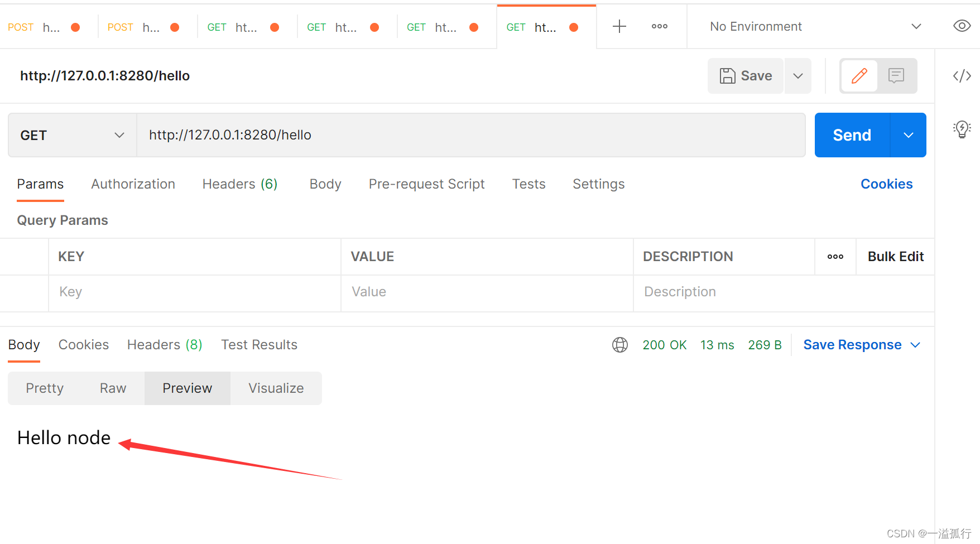Image resolution: width=980 pixels, height=544 pixels.
Task: Expand the Send button dropdown arrow
Action: (x=909, y=135)
